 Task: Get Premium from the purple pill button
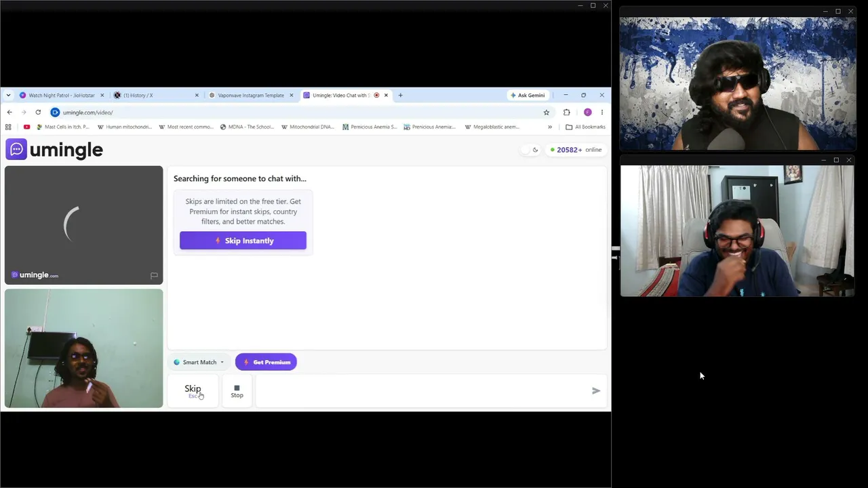(266, 362)
